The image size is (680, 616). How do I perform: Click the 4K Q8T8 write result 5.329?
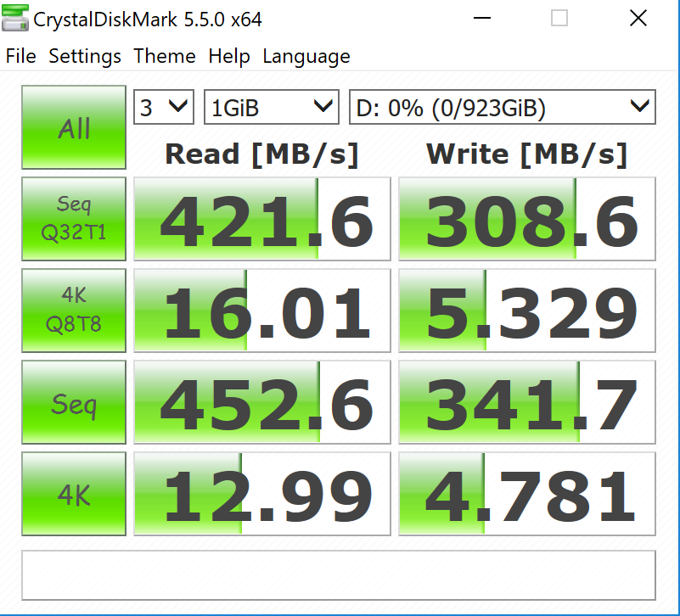[527, 311]
